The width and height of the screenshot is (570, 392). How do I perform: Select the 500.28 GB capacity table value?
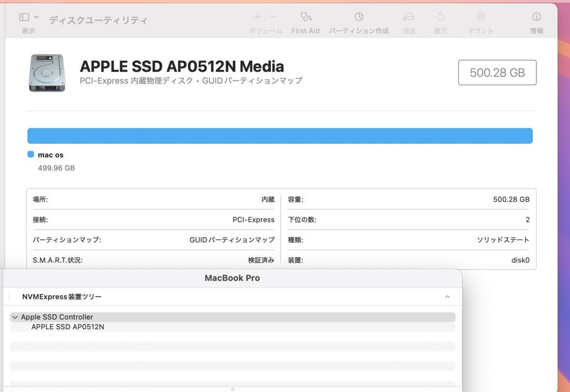(512, 199)
